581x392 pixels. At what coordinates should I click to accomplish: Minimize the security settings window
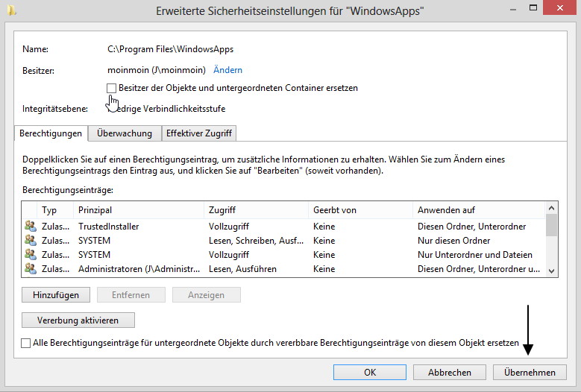[x=513, y=9]
